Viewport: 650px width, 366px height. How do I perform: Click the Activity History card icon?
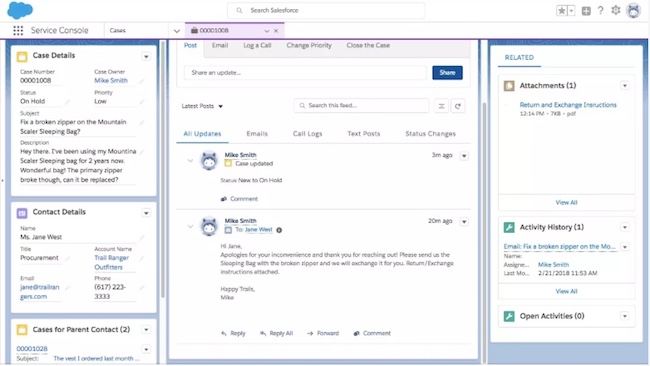pyautogui.click(x=509, y=227)
